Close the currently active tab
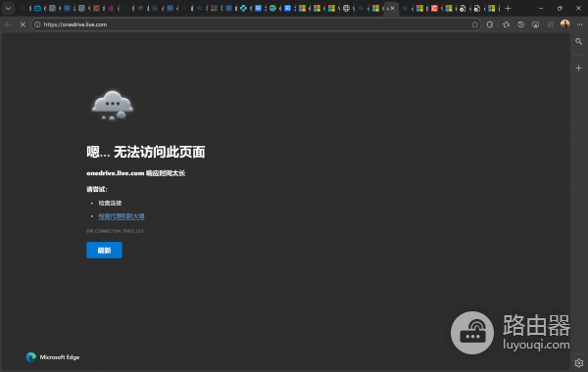588x372 pixels. 393,8
